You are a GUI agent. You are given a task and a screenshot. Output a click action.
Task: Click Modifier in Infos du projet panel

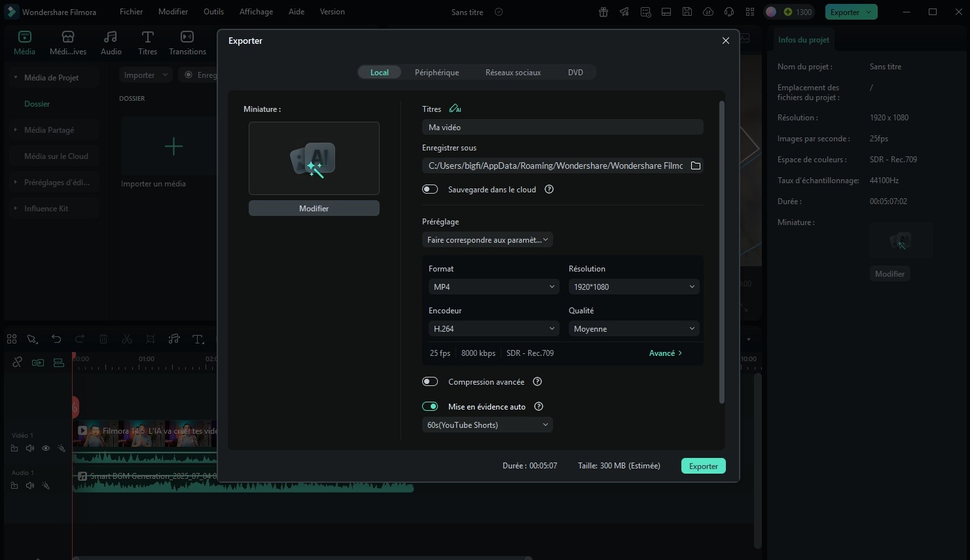[889, 273]
